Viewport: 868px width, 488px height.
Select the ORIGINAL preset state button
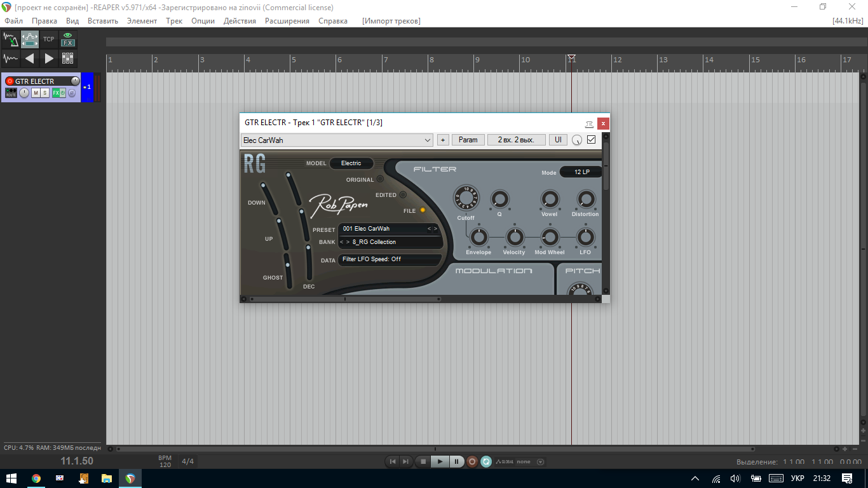pyautogui.click(x=380, y=179)
